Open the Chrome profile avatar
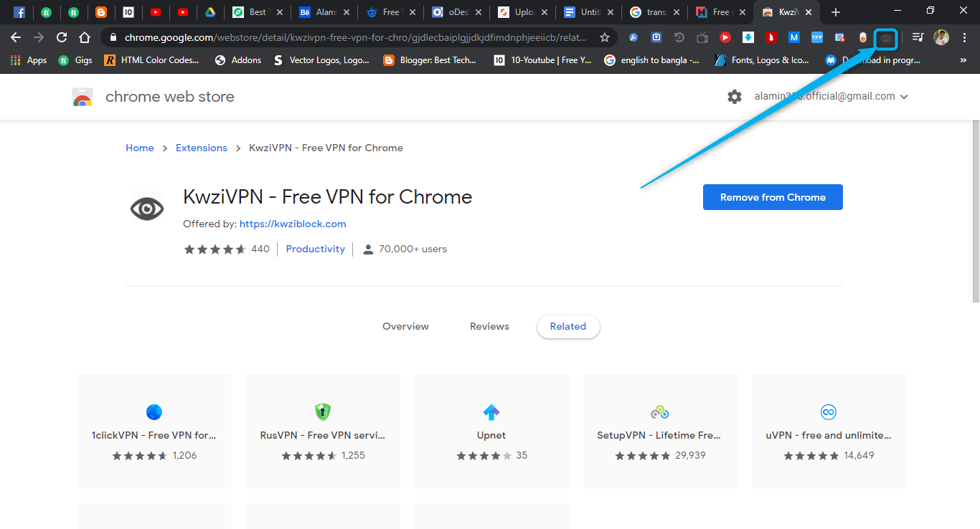 [941, 37]
